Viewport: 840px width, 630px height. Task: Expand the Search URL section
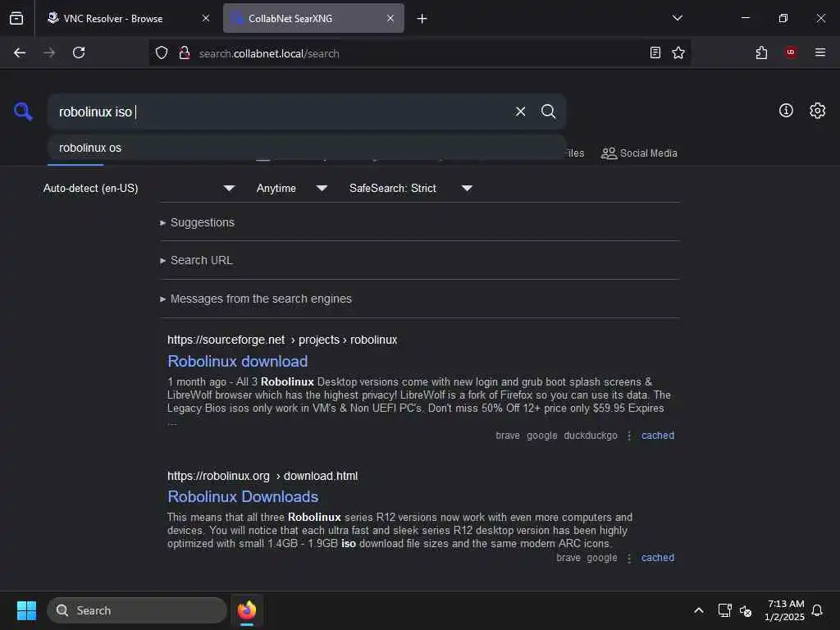(196, 260)
